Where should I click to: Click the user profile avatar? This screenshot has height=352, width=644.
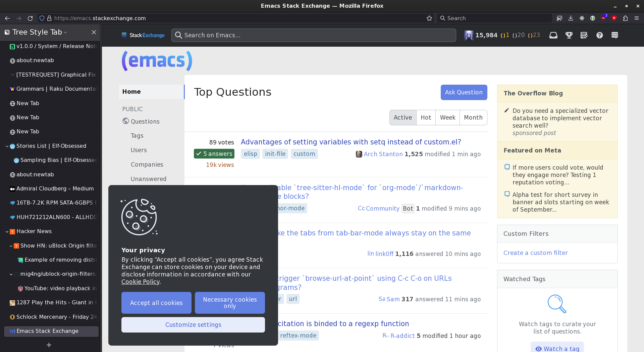pyautogui.click(x=469, y=35)
